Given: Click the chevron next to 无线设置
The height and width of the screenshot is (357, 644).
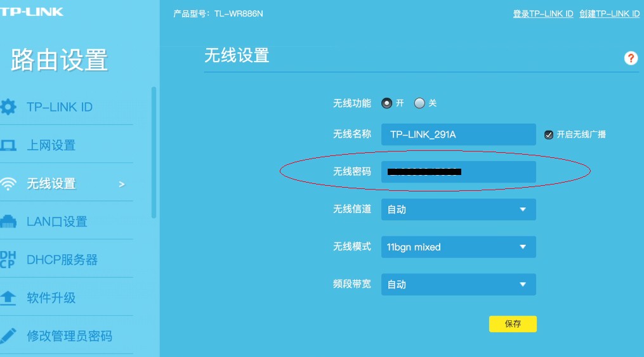Looking at the screenshot, I should pos(122,185).
